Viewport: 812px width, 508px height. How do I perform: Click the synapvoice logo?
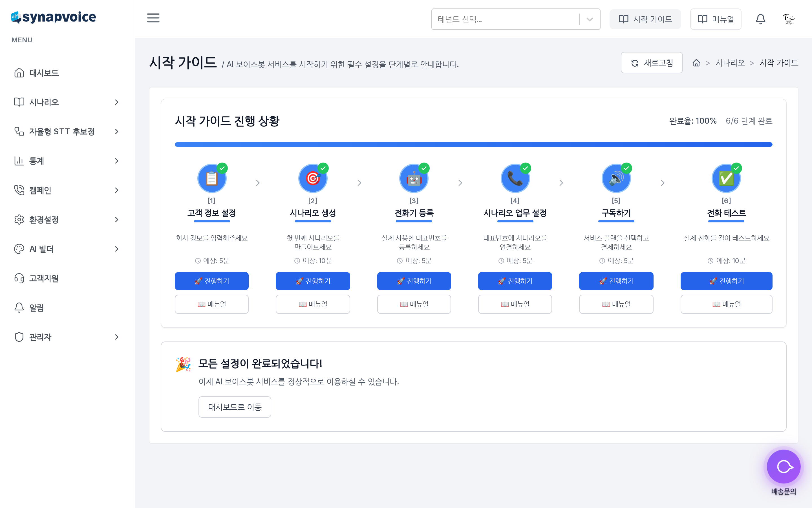click(x=54, y=17)
